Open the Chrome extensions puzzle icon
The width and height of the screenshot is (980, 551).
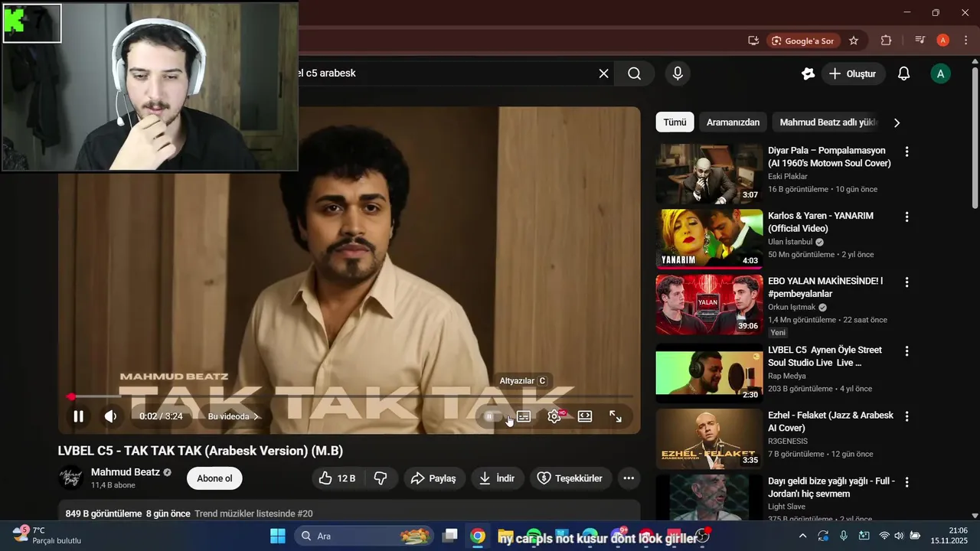tap(887, 41)
